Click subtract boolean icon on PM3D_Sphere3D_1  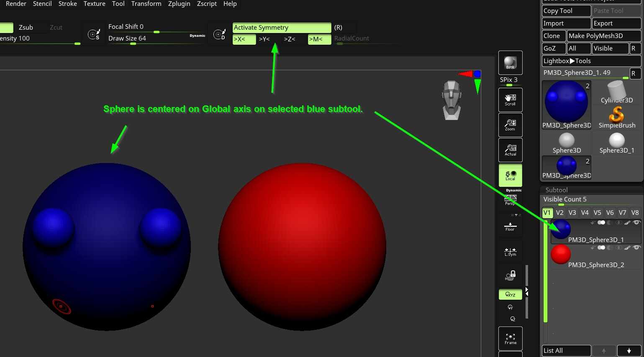click(610, 222)
